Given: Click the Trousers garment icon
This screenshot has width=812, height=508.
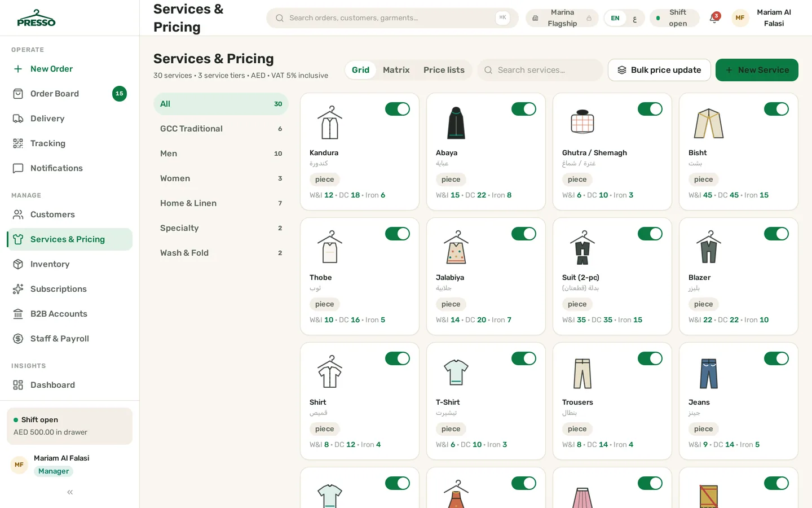Looking at the screenshot, I should point(582,373).
